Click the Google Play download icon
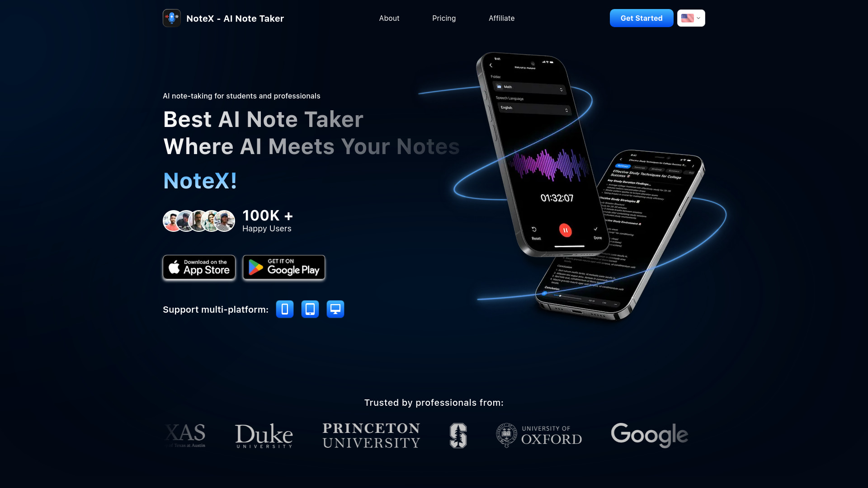Image resolution: width=868 pixels, height=488 pixels. click(284, 267)
